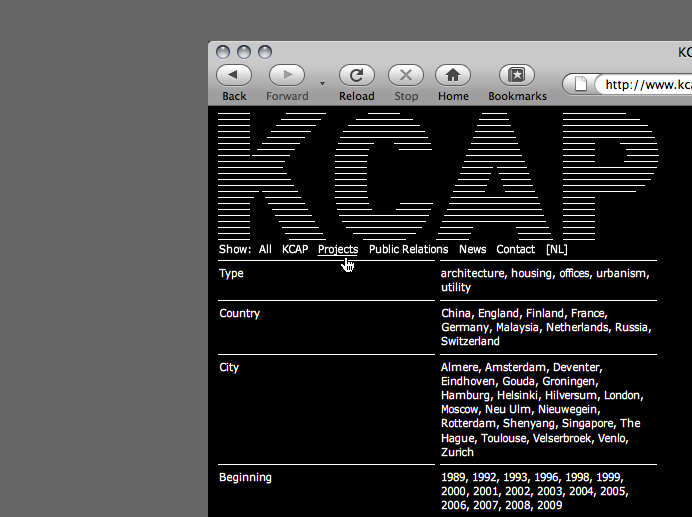Image resolution: width=692 pixels, height=517 pixels.
Task: Open the Public Relations section
Action: 408,249
